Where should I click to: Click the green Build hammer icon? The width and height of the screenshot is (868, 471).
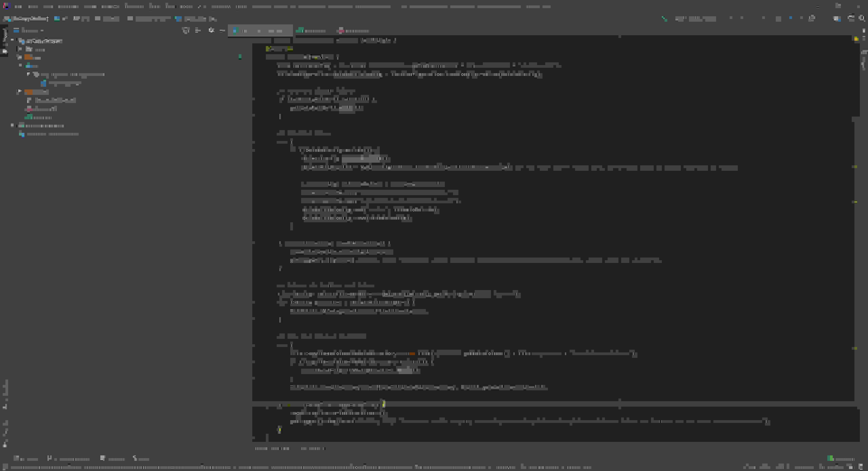click(664, 19)
